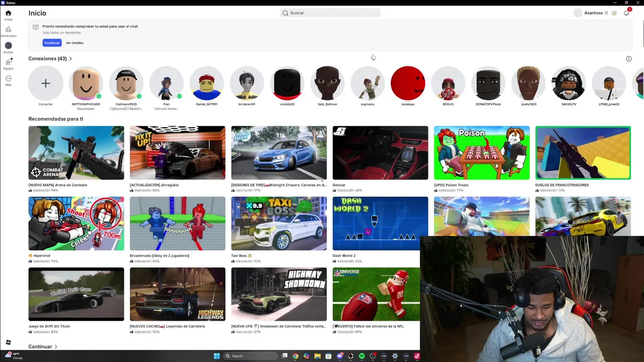The width and height of the screenshot is (644, 362).
Task: Click the '[UPD!] Poison Treats' title
Action: [x=451, y=185]
